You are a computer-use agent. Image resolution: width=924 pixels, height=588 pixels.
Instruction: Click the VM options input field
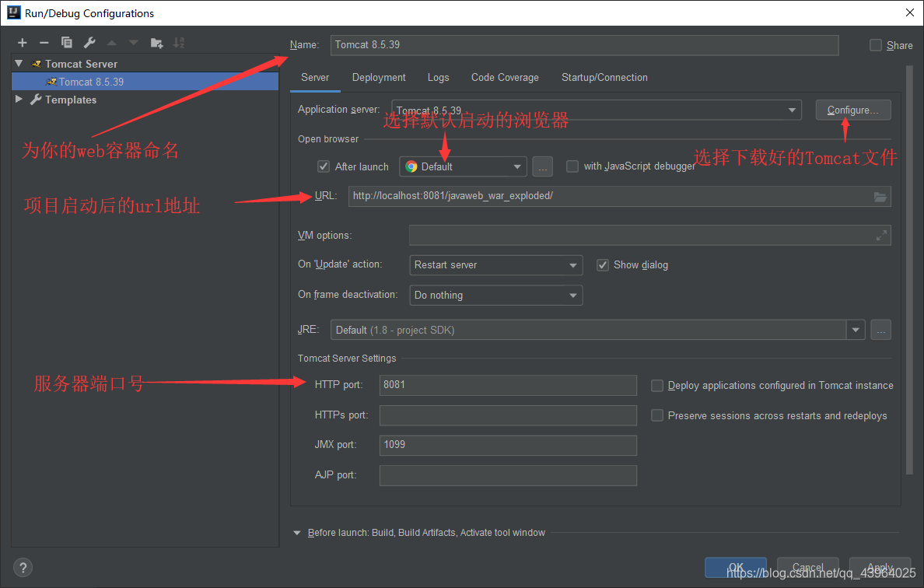(650, 236)
